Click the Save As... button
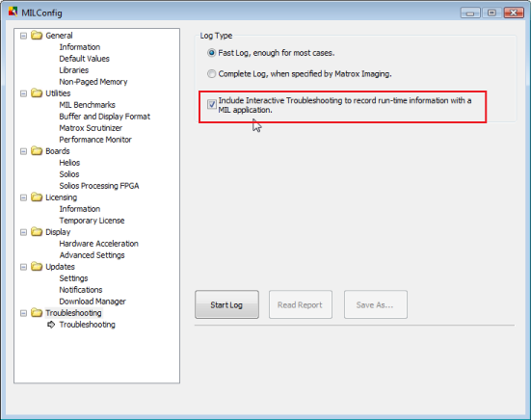 tap(376, 304)
